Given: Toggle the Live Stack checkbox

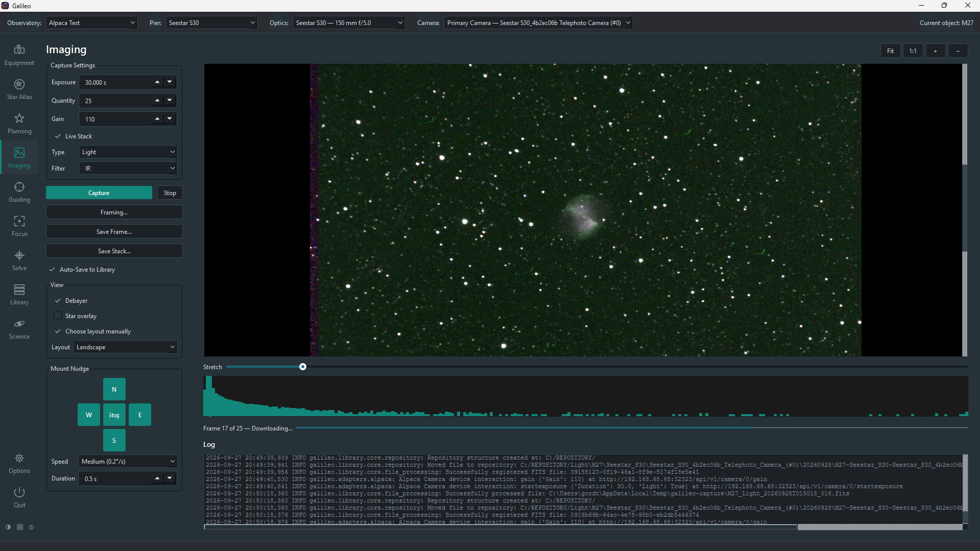Looking at the screenshot, I should [x=58, y=136].
